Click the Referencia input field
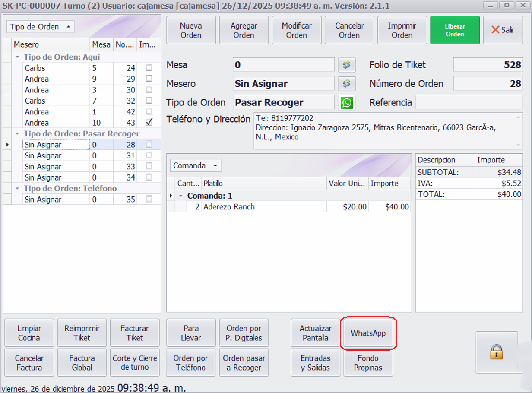This screenshot has width=532, height=393. point(469,103)
